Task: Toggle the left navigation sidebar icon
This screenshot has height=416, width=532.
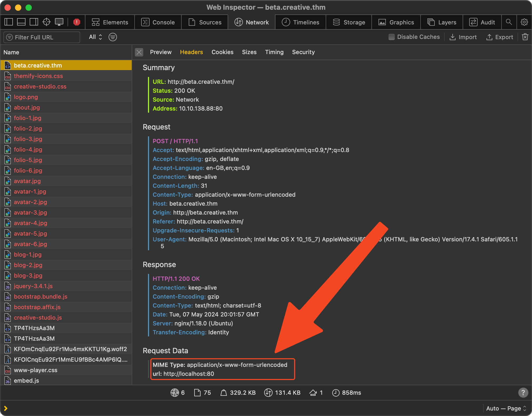Action: (9, 22)
